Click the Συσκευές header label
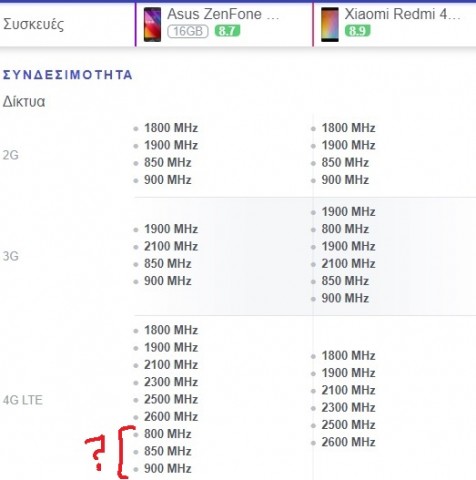 33,24
